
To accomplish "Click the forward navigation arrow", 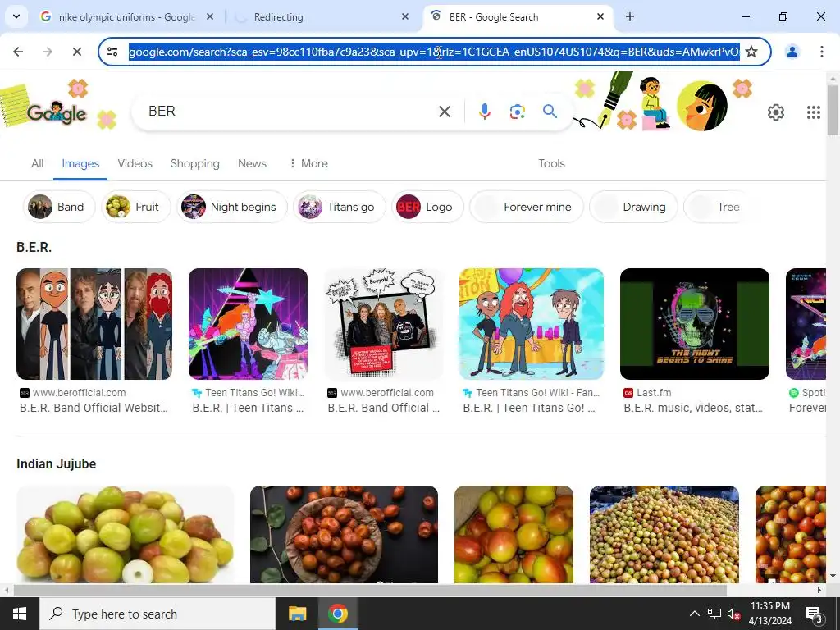I will 47,52.
